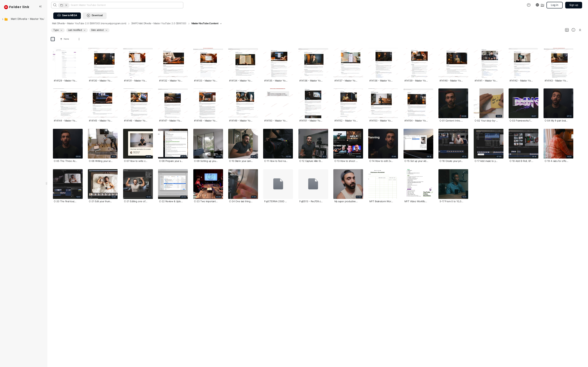
Task: Open the Last modified filter dropdown
Action: coord(77,30)
